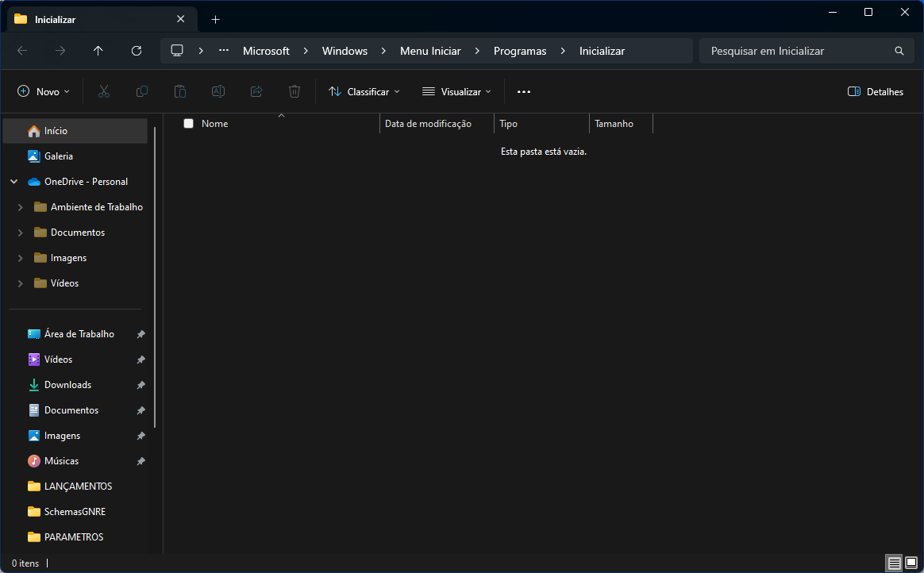Toggle the select all items checkbox

(189, 123)
